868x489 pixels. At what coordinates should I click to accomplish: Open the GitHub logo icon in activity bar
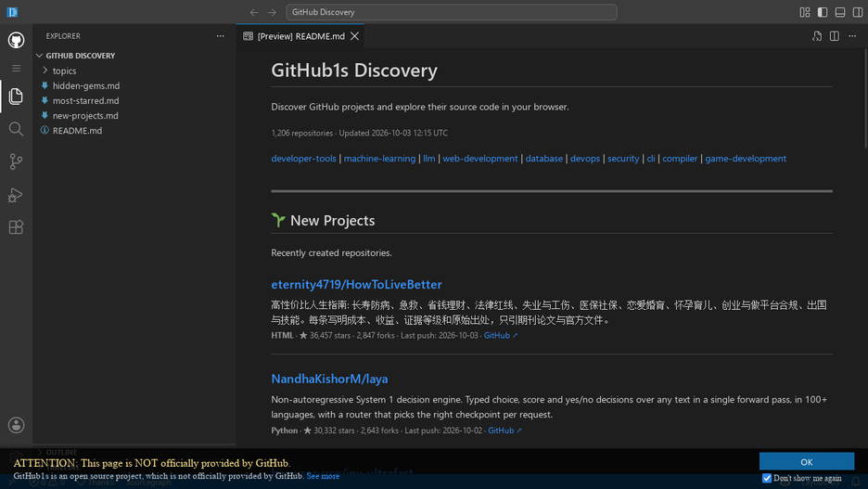pyautogui.click(x=16, y=40)
